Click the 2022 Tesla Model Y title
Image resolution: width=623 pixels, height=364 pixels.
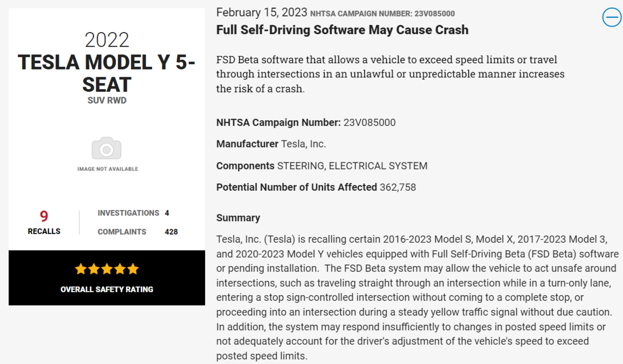tap(107, 62)
